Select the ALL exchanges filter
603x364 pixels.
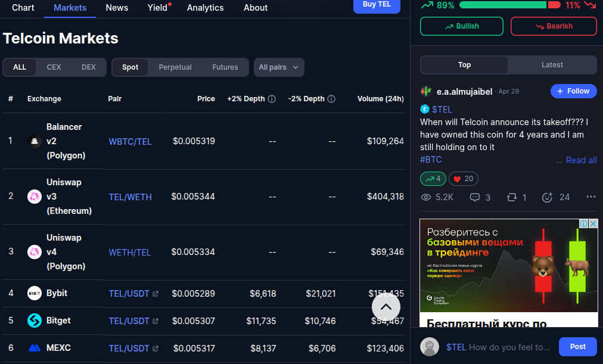20,67
